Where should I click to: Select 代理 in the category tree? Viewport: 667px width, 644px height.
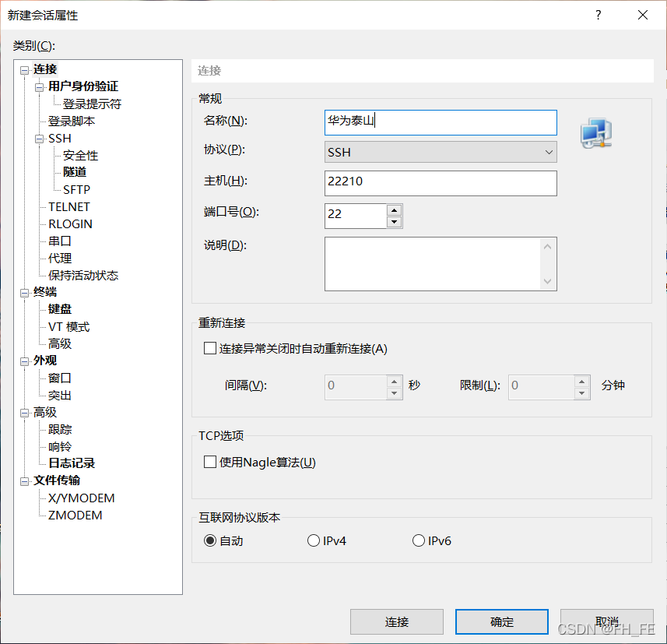60,258
